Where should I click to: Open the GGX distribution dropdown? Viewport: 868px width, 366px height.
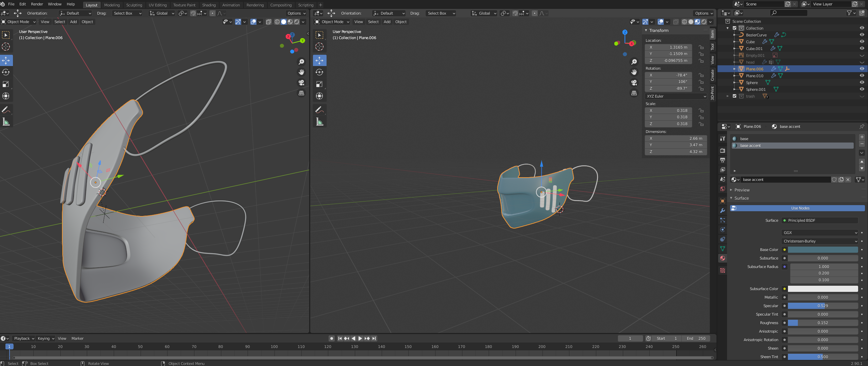[819, 233]
